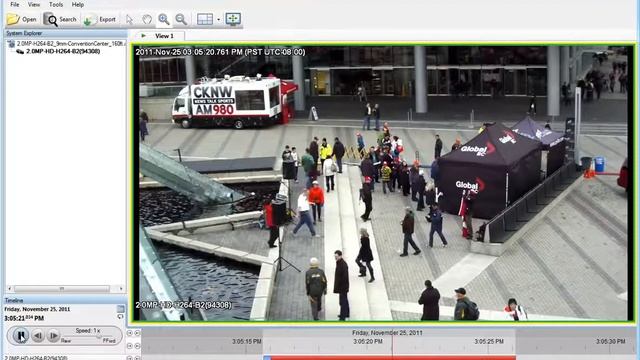
Task: Open the View menu
Action: 34,4
